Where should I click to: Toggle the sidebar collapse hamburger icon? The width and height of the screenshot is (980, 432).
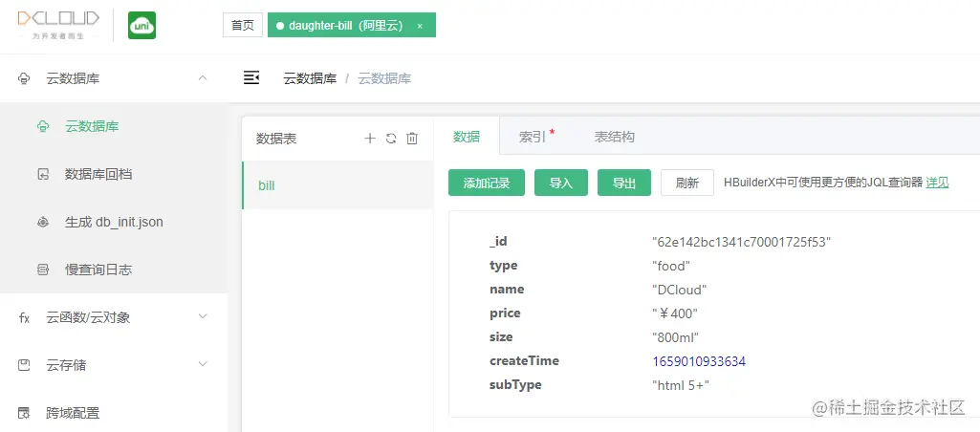pyautogui.click(x=251, y=78)
